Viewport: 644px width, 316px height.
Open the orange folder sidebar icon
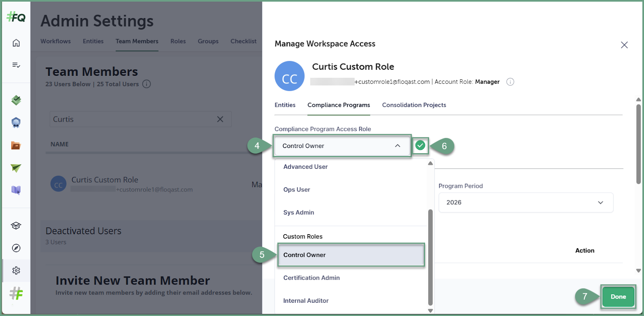[x=16, y=146]
